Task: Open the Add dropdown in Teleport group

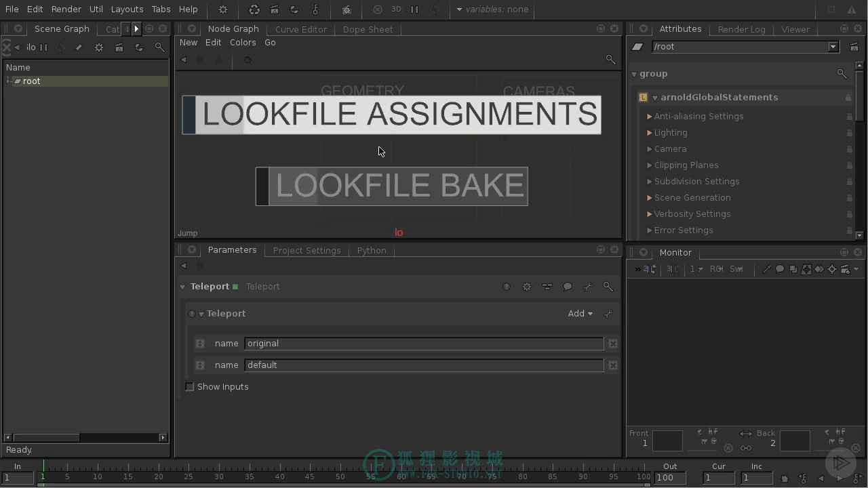Action: click(x=580, y=314)
